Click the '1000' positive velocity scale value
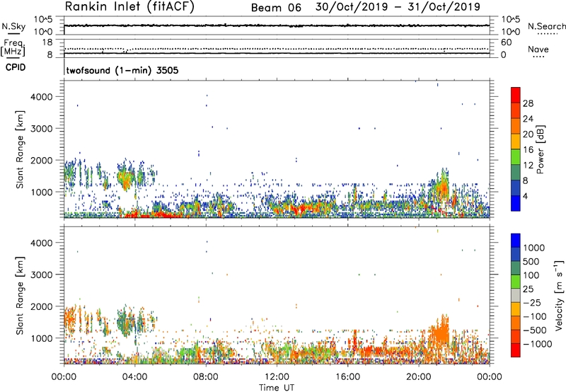The image size is (566, 392). point(534,248)
